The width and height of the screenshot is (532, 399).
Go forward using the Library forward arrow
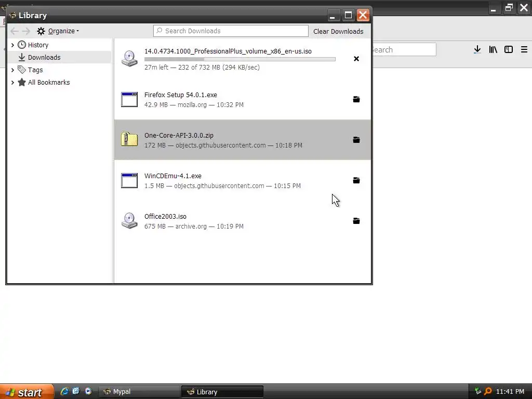pyautogui.click(x=26, y=31)
